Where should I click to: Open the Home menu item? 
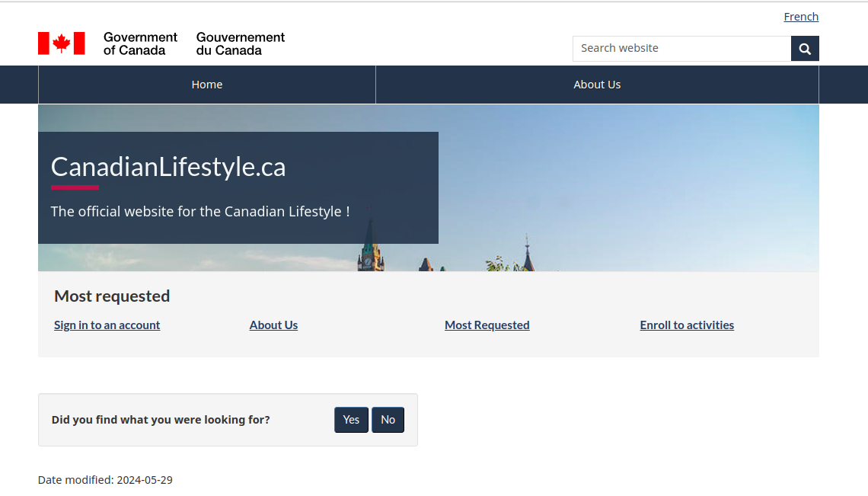pos(207,85)
